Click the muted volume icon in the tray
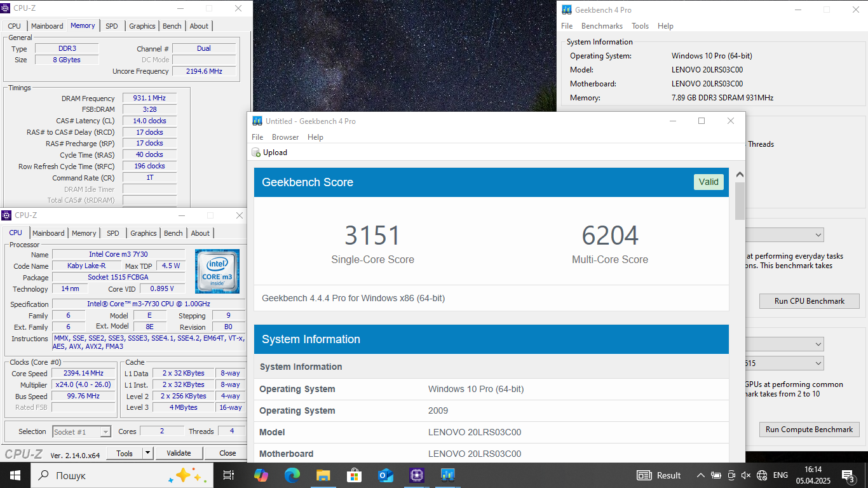The height and width of the screenshot is (488, 868). pyautogui.click(x=747, y=475)
